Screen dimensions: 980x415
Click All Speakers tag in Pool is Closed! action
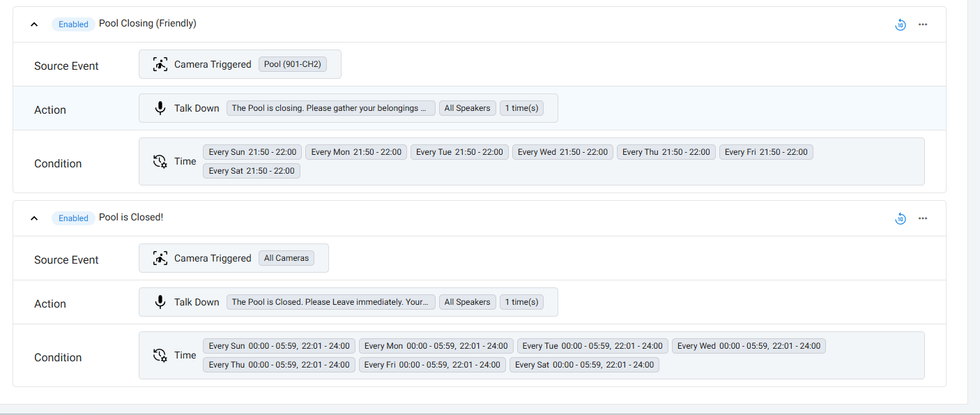tap(468, 302)
